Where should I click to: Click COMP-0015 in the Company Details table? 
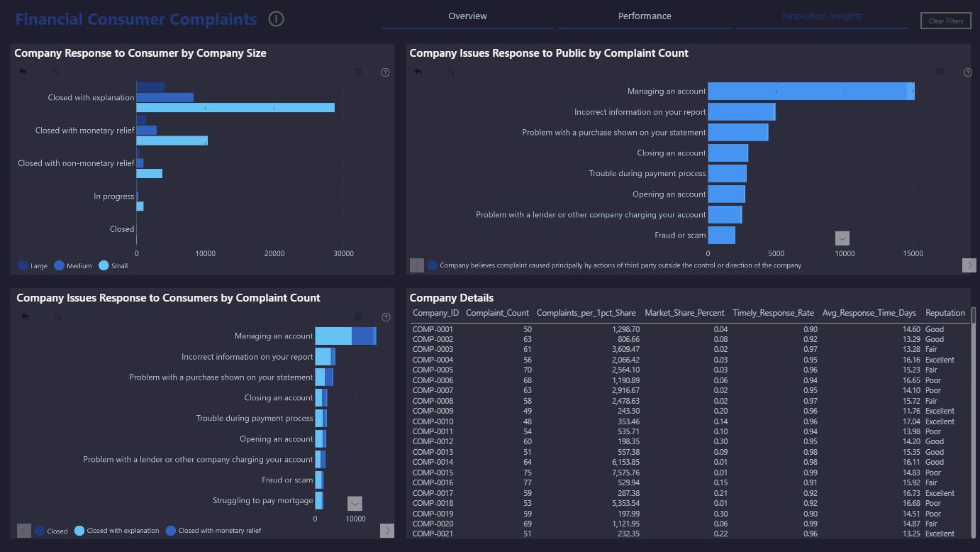point(433,473)
